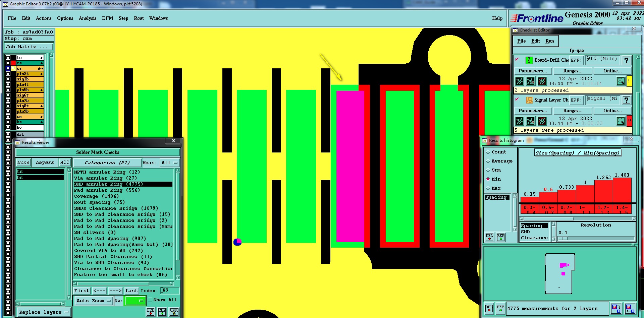Click the histogram-to-viewer transfer icon
The width and height of the screenshot is (644, 318).
pos(616,308)
